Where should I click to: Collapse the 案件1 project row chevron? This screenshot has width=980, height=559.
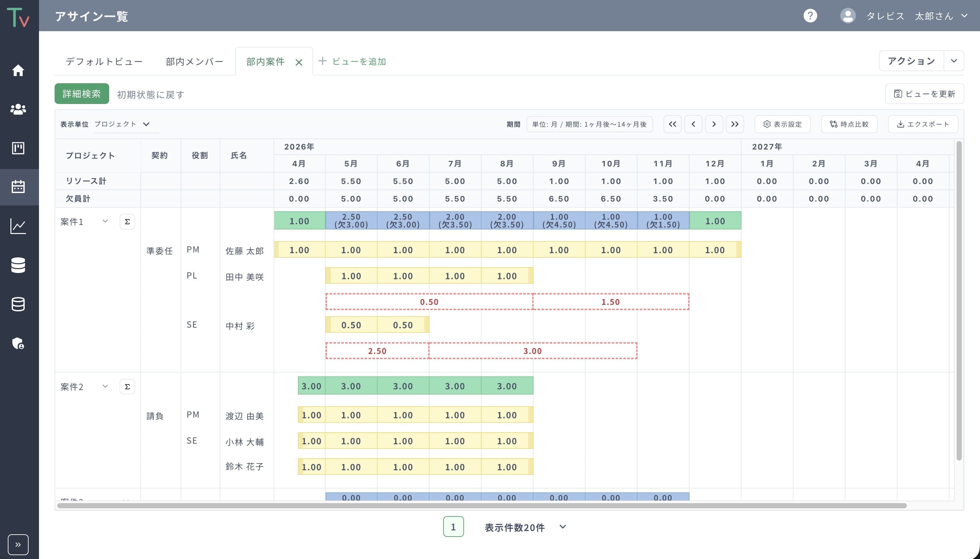[x=105, y=221]
